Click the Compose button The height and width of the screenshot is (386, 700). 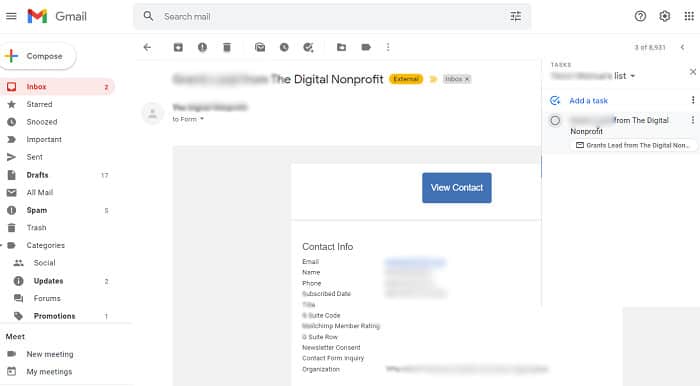click(38, 56)
